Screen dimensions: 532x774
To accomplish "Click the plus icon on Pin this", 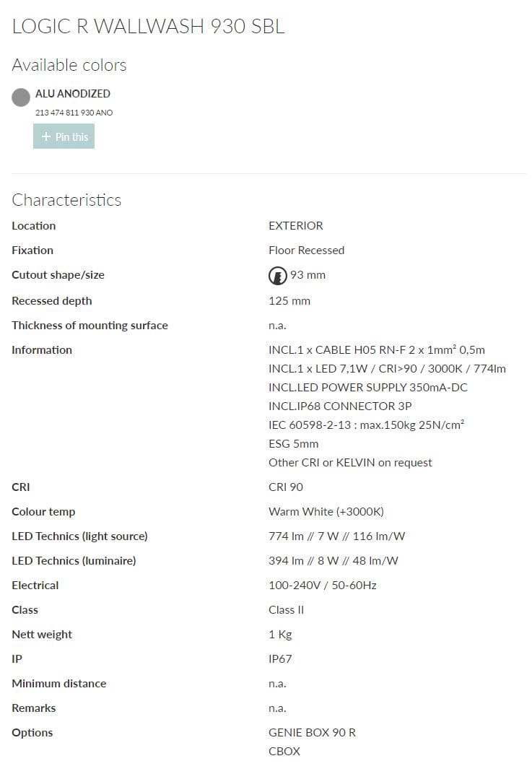I will pos(46,136).
